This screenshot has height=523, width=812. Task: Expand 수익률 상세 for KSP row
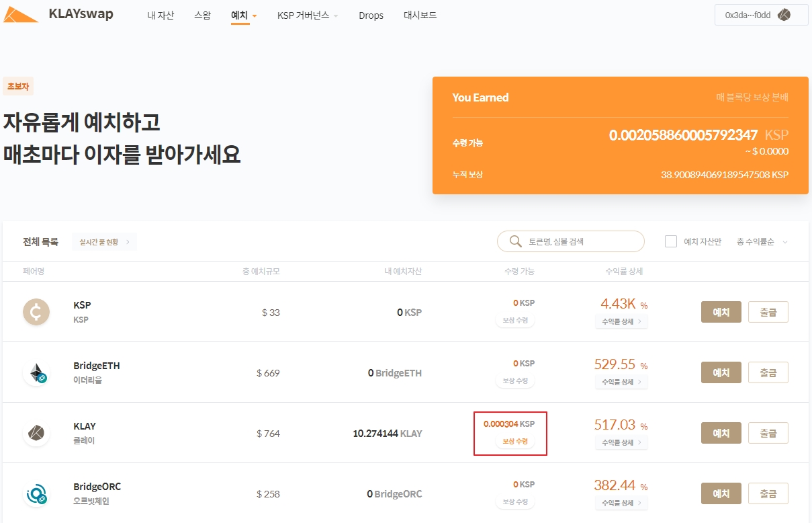point(621,321)
